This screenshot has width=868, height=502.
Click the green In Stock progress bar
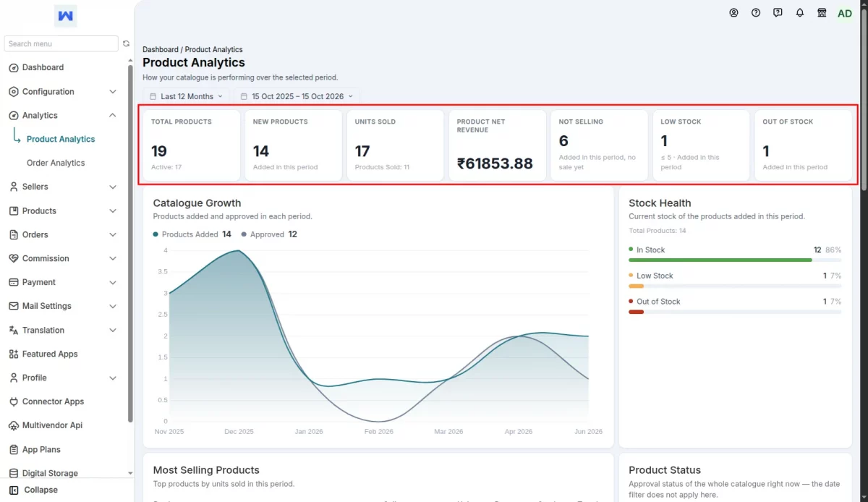[720, 260]
